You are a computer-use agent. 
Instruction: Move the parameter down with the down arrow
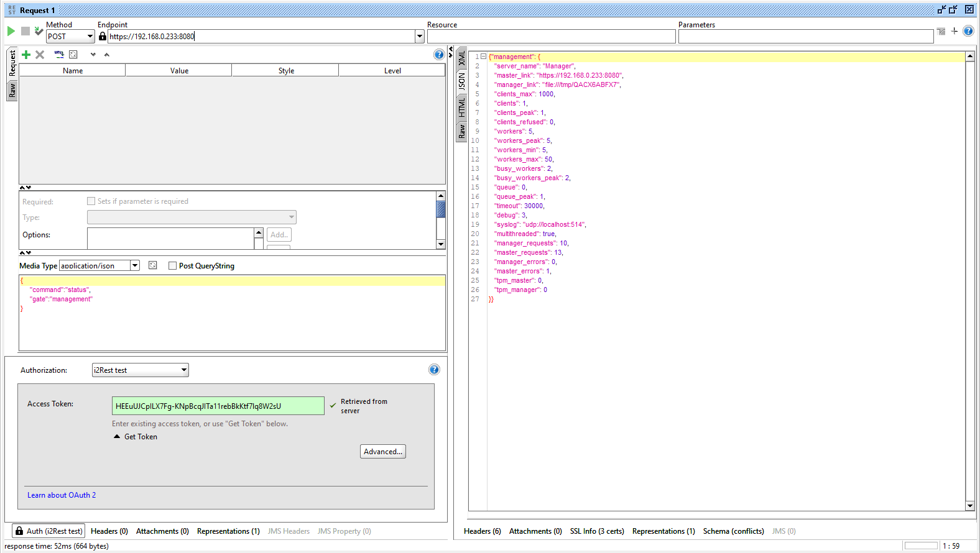coord(93,55)
